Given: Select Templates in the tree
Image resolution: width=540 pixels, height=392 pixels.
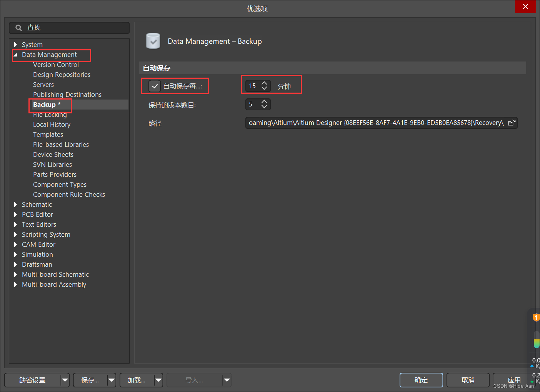Looking at the screenshot, I should point(48,135).
